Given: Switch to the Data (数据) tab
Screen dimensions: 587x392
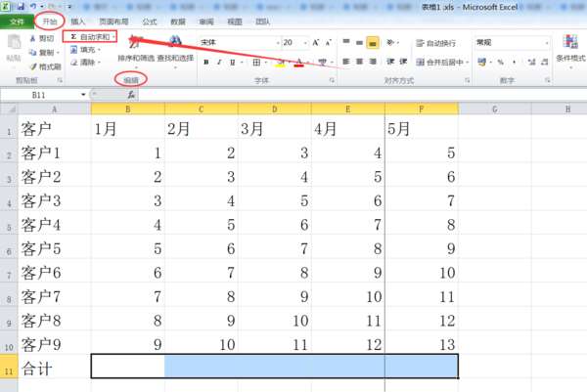Looking at the screenshot, I should tap(178, 22).
